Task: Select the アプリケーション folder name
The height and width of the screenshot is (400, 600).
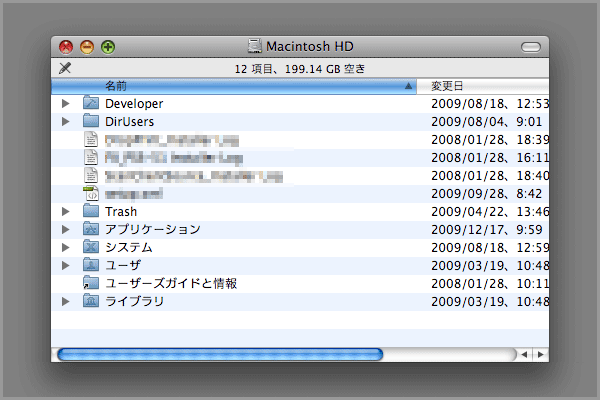Action: coord(153,229)
